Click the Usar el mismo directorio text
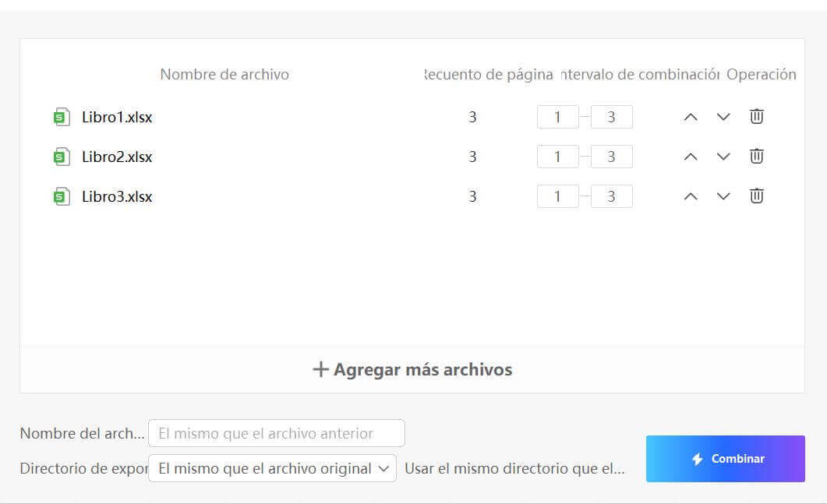827x504 pixels. pos(514,469)
